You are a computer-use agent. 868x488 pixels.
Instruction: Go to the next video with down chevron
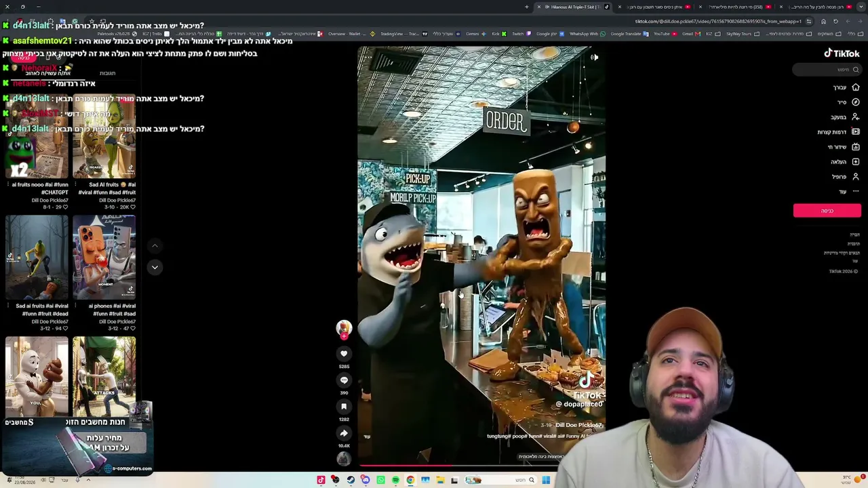click(155, 268)
